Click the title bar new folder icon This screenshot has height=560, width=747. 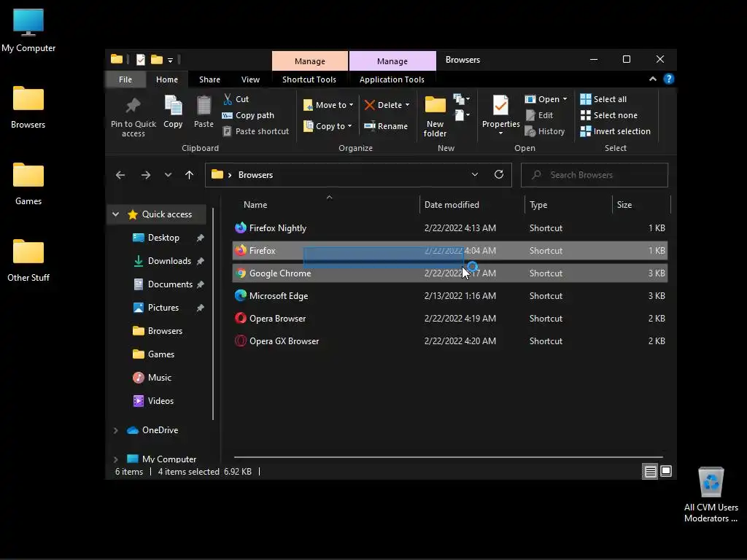pos(157,60)
